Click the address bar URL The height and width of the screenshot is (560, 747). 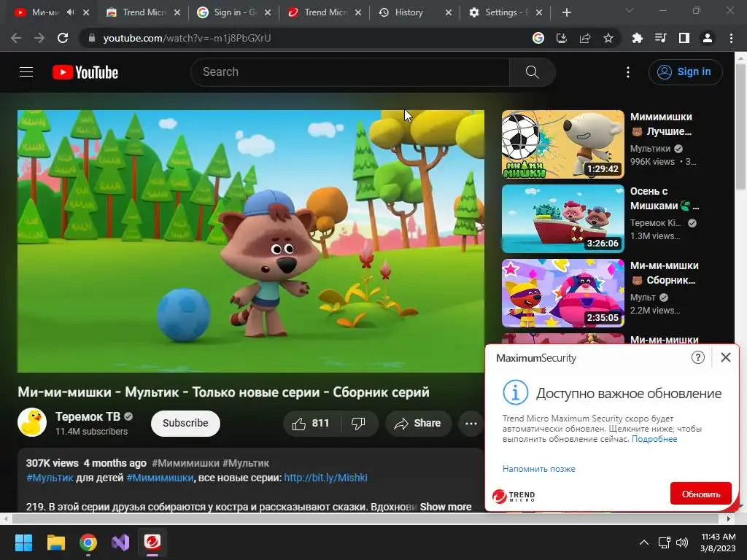tap(187, 38)
